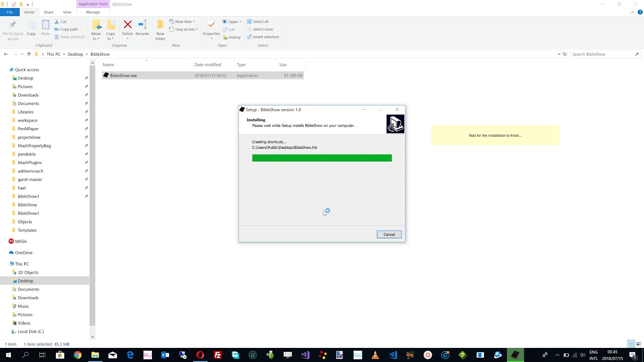644x362 pixels.
Task: Sort by Date modified column header
Action: (214, 65)
